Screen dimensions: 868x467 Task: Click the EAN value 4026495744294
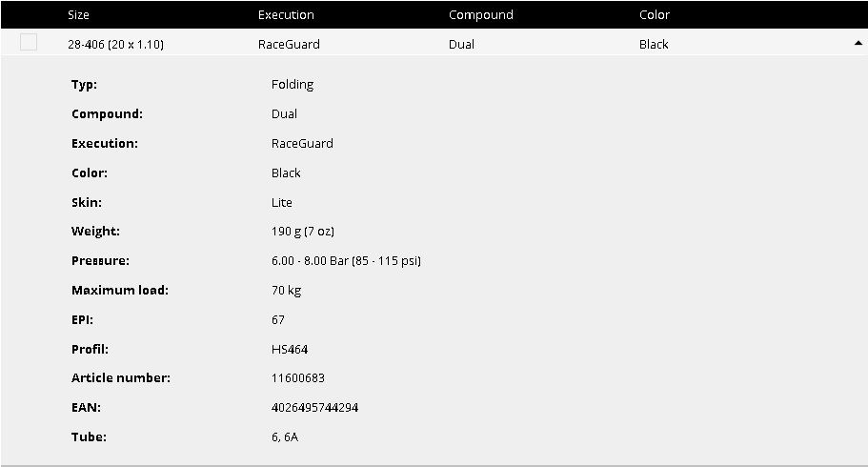coord(314,408)
